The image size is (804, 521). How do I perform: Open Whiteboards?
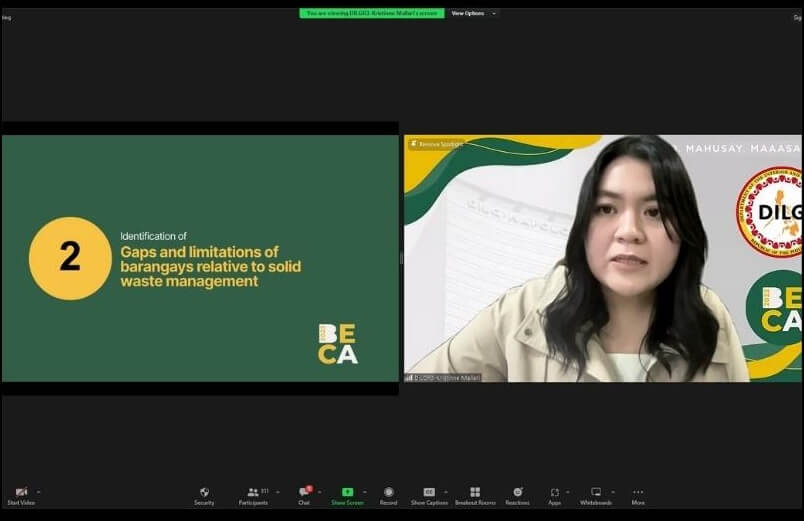pyautogui.click(x=596, y=493)
